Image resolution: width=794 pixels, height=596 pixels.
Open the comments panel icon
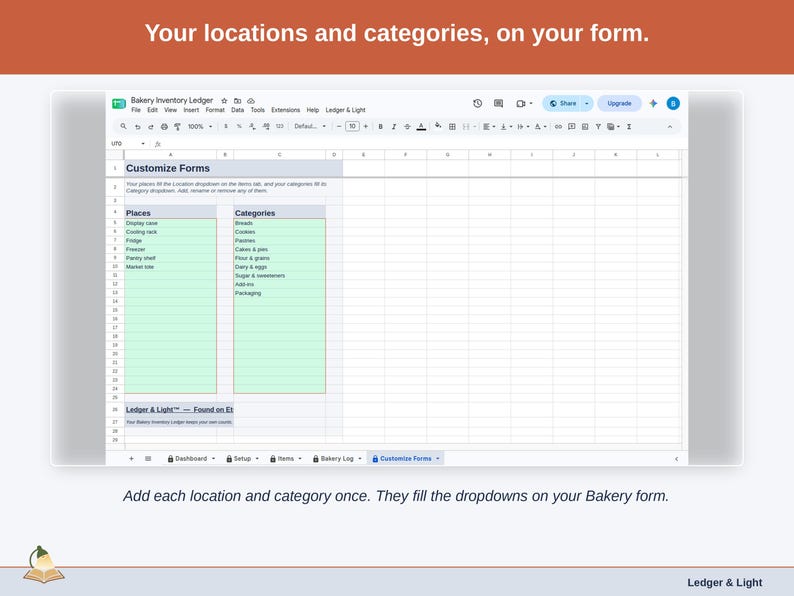click(x=498, y=103)
